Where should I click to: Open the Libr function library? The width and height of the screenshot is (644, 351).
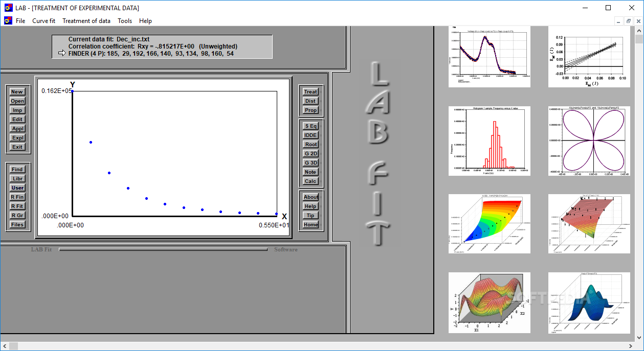coord(17,179)
